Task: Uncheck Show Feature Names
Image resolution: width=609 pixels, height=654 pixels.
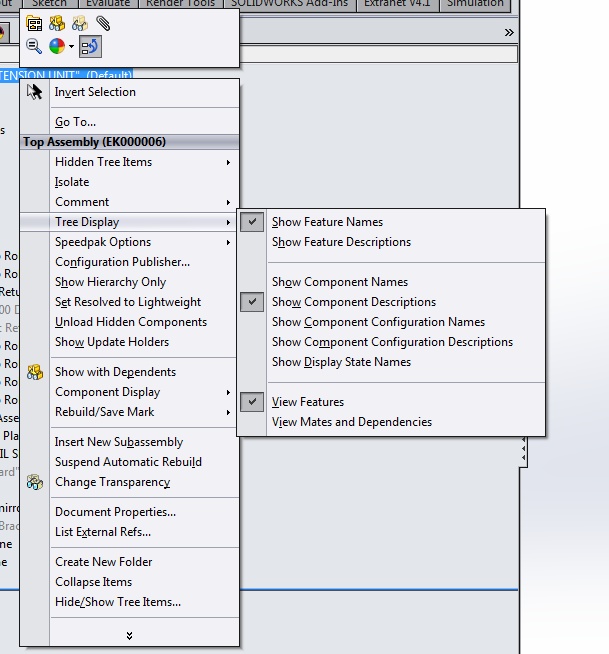Action: 391,222
